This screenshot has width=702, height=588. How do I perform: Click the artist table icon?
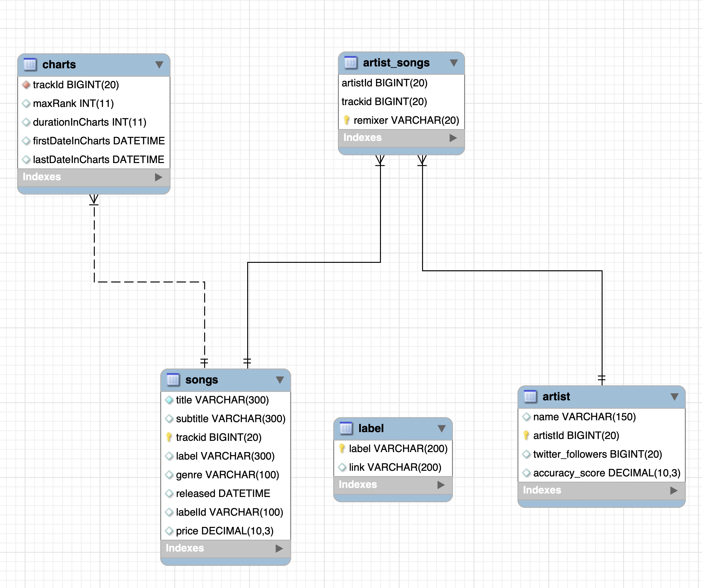click(530, 397)
